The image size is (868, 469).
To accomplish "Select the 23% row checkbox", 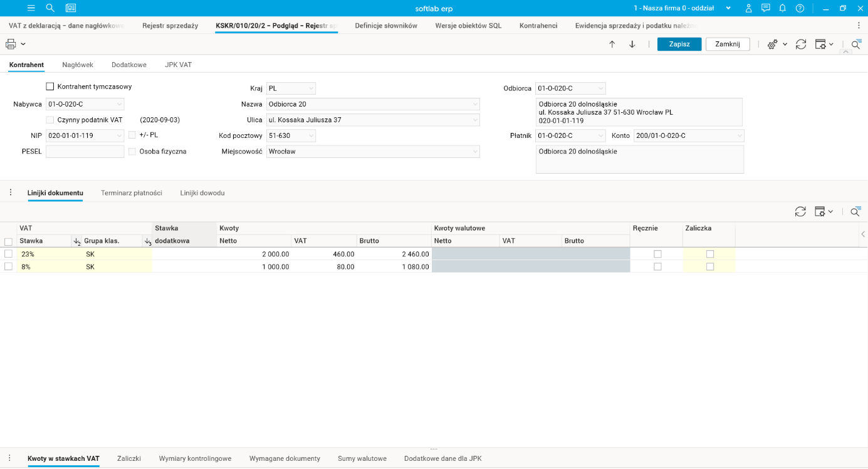I will (x=8, y=254).
